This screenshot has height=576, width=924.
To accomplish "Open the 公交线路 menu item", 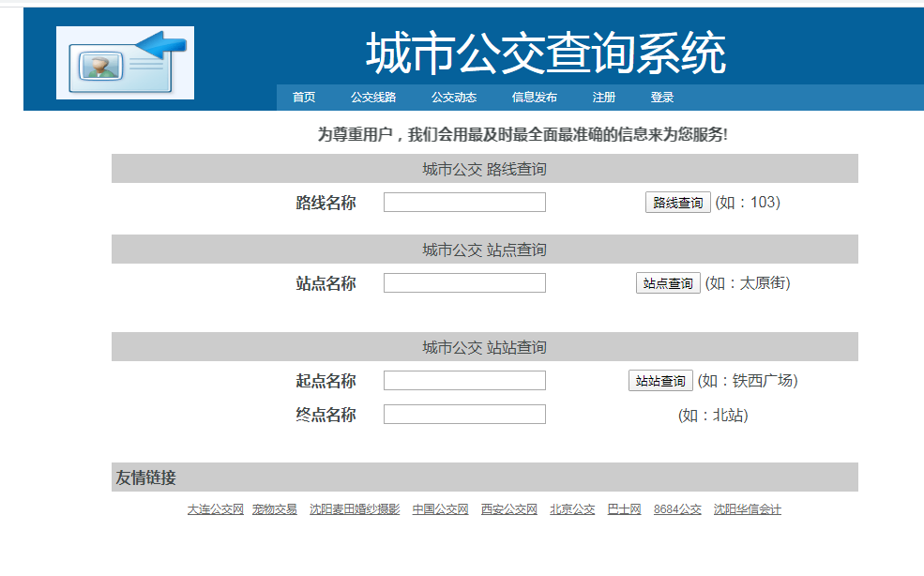I will pos(373,98).
